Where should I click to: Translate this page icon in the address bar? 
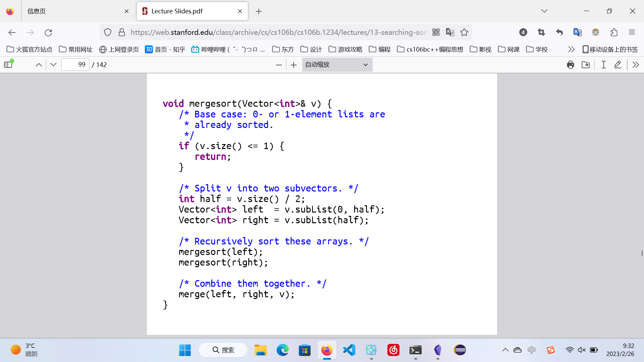pyautogui.click(x=450, y=32)
